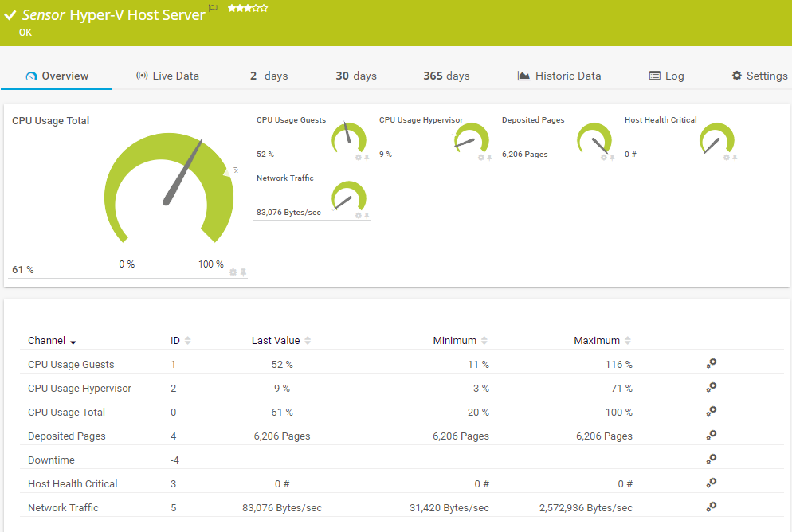Viewport: 792px width, 532px height.
Task: Set sensor priority to five stars
Action: click(265, 8)
